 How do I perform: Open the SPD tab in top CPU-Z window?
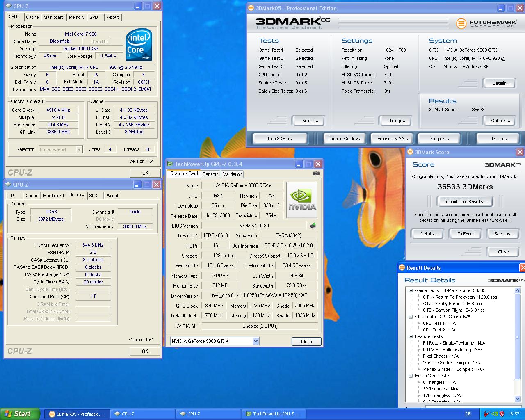[x=94, y=17]
